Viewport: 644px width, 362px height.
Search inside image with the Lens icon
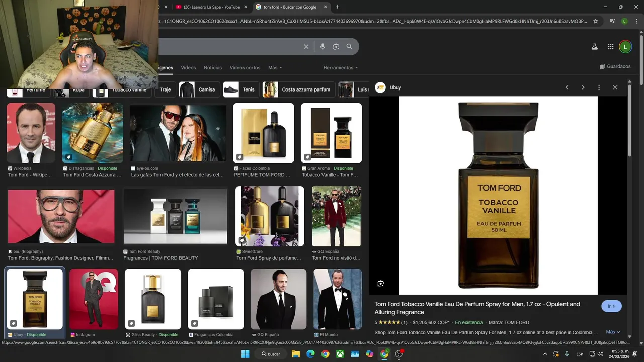coord(381,284)
